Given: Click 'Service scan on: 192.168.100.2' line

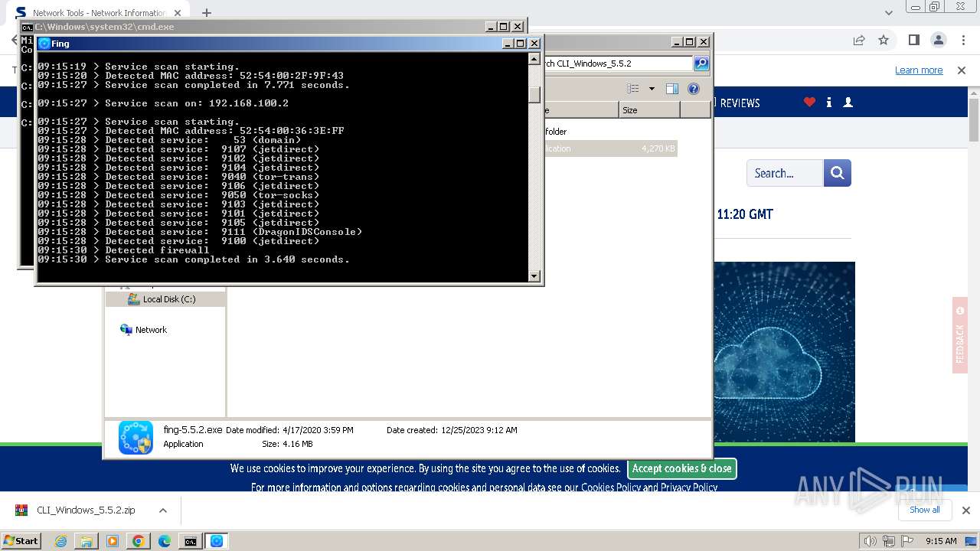Looking at the screenshot, I should click(x=163, y=103).
